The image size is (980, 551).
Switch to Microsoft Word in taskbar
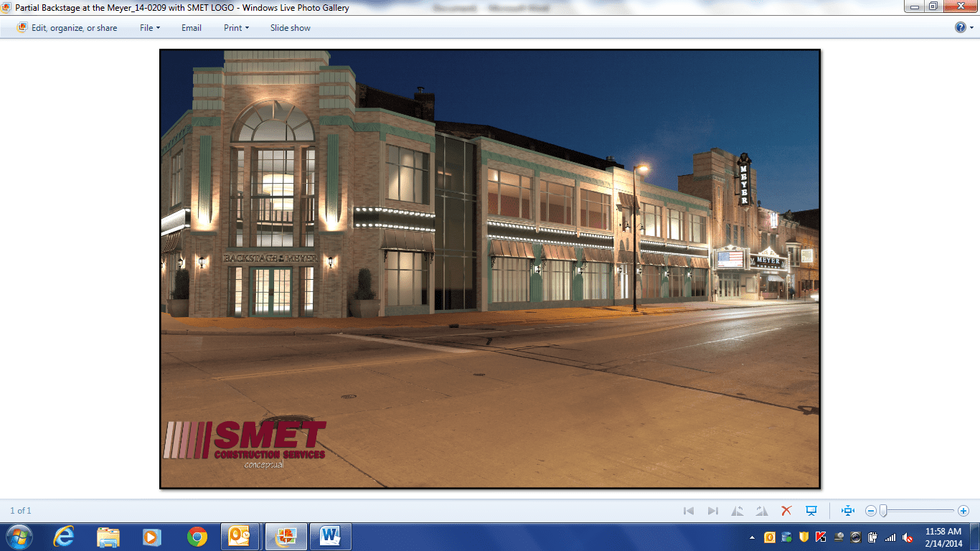330,536
